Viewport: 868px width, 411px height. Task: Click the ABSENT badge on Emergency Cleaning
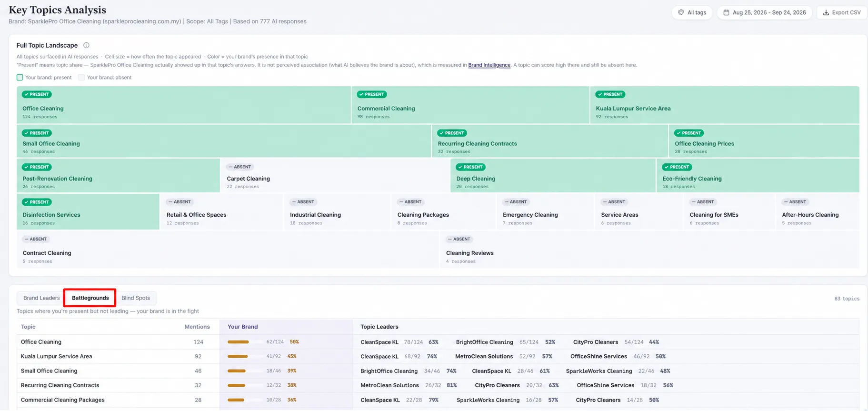(x=516, y=202)
